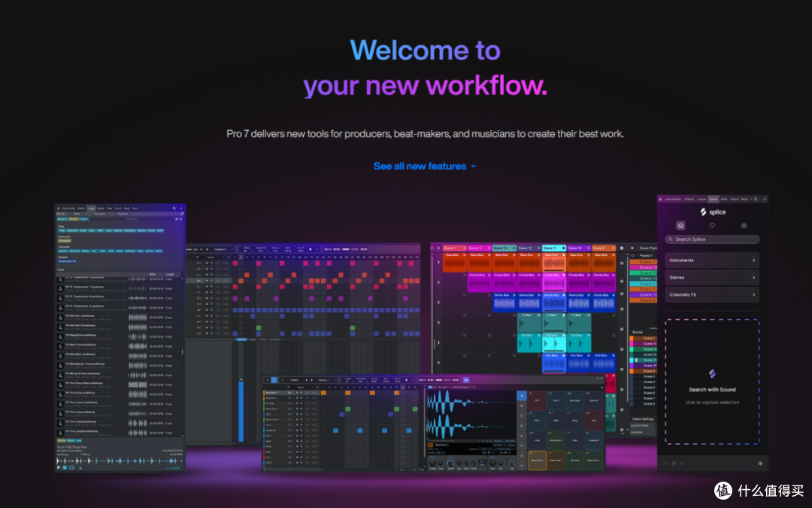
Task: Toggle loop preview in Loops browser footer
Action: pos(72,467)
